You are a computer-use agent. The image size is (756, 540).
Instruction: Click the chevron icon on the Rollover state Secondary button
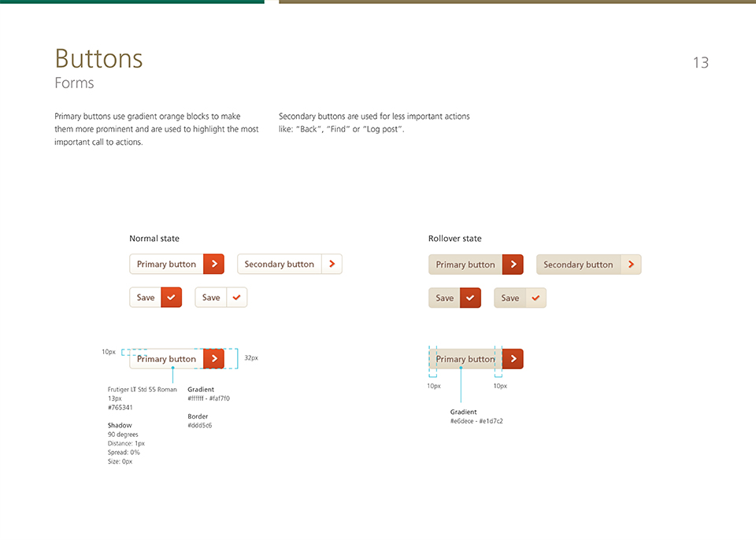pyautogui.click(x=631, y=264)
